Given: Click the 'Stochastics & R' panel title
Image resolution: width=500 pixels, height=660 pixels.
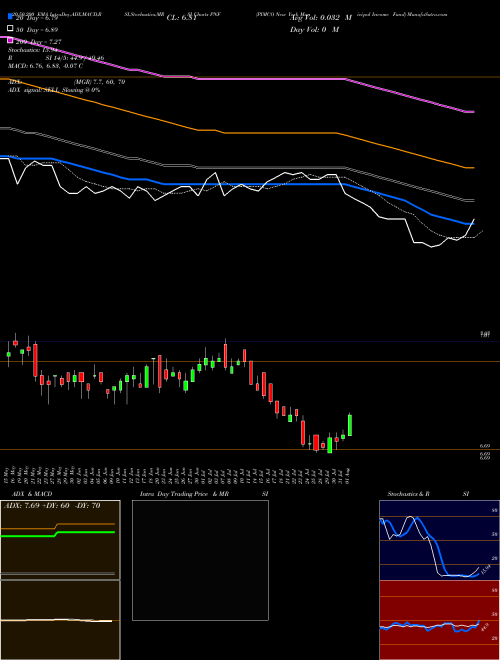Looking at the screenshot, I should (408, 494).
